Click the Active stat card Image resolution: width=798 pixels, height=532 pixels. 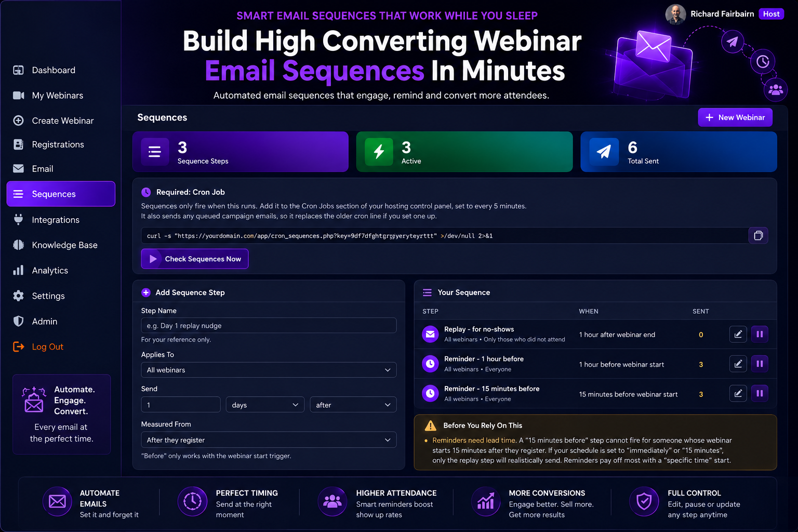[464, 152]
